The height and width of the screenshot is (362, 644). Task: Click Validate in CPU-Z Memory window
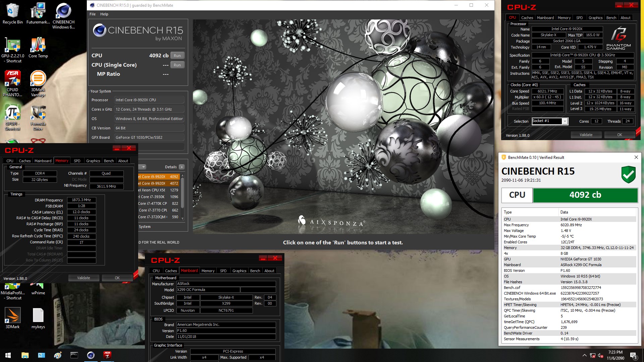tap(84, 278)
